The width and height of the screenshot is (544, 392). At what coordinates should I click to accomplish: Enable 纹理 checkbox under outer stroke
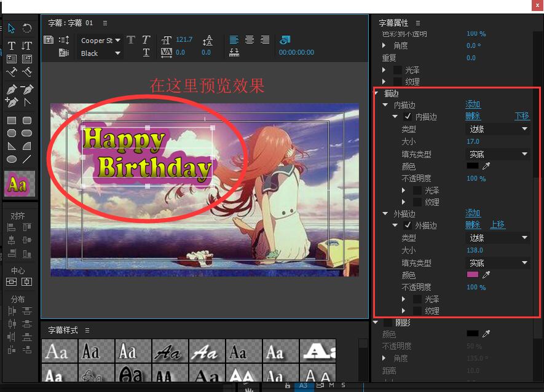[417, 310]
